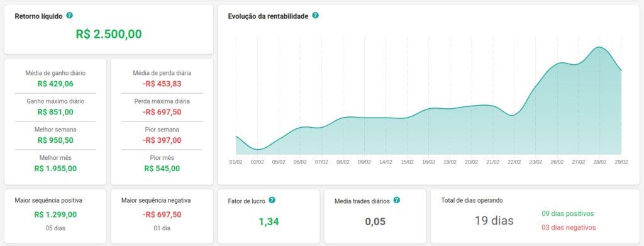Click Média de ganho diário value R$ 429,06
Screen dimensions: 644x246
click(x=55, y=84)
